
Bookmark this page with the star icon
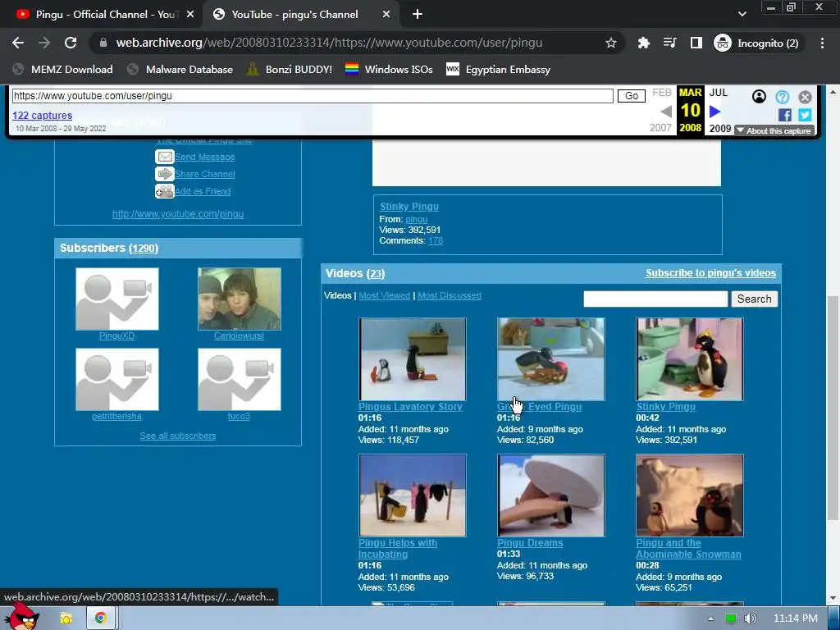pyautogui.click(x=610, y=43)
